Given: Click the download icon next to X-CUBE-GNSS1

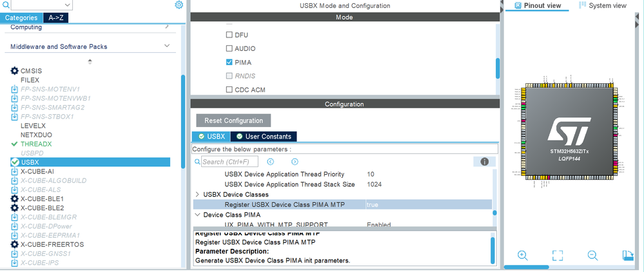Looking at the screenshot, I should (x=14, y=253).
